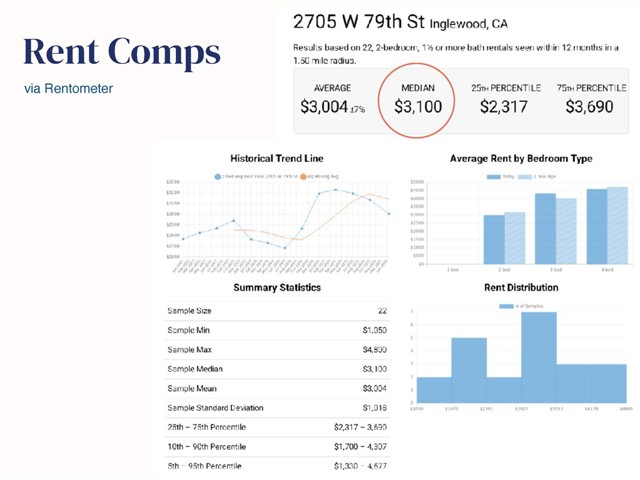Screen dimensions: 640x480
Task: Click the Rent Comps slide title
Action: [x=121, y=51]
